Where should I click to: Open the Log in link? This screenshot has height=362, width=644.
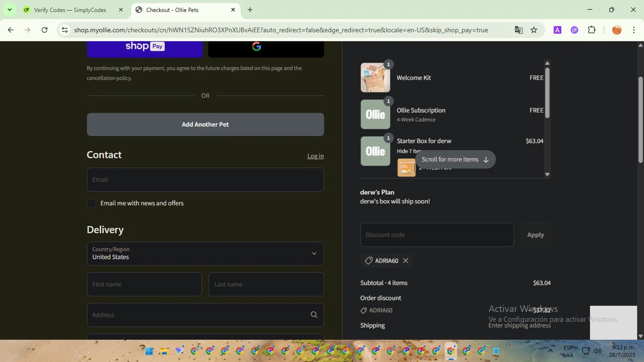click(315, 156)
